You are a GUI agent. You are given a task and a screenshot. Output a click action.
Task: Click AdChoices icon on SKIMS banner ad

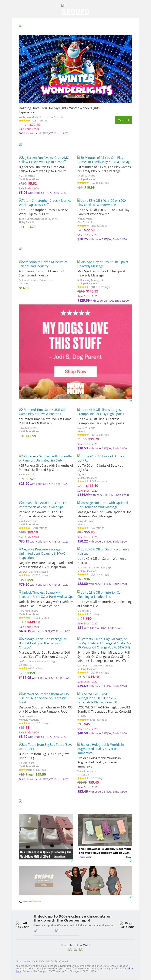click(x=130, y=897)
